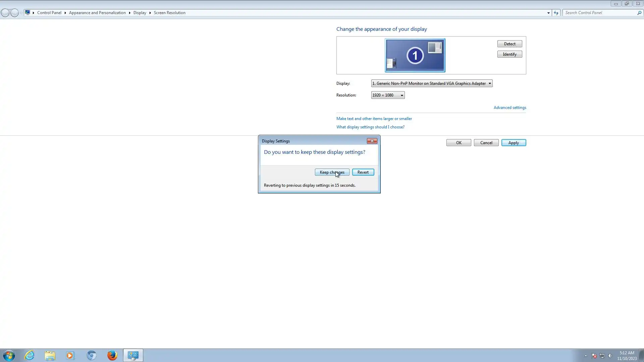The image size is (644, 362).
Task: Expand the Display monitor dropdown
Action: 432,83
